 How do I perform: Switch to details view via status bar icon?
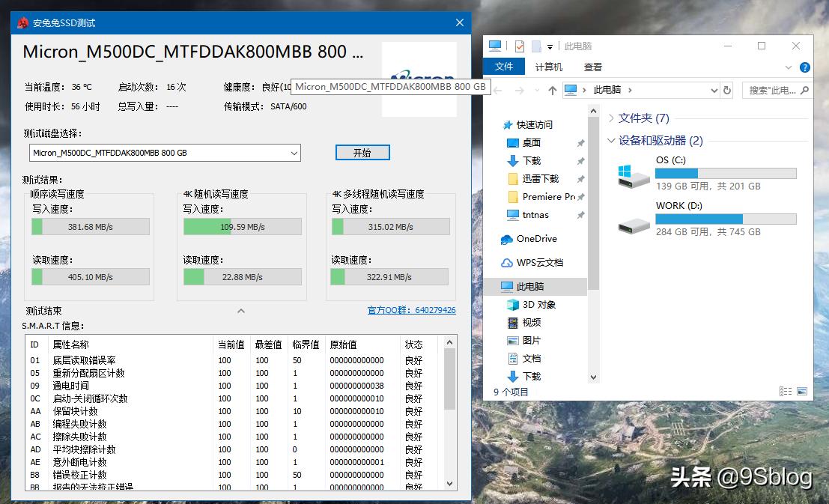785,391
